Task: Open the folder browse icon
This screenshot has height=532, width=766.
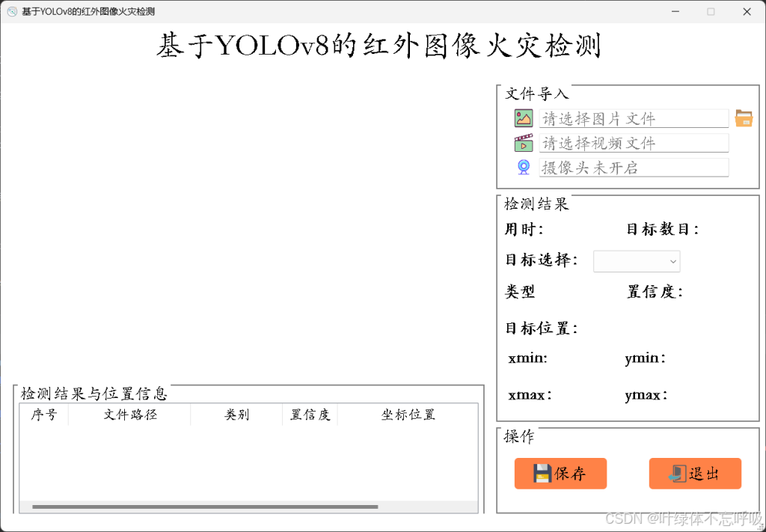Action: point(744,118)
